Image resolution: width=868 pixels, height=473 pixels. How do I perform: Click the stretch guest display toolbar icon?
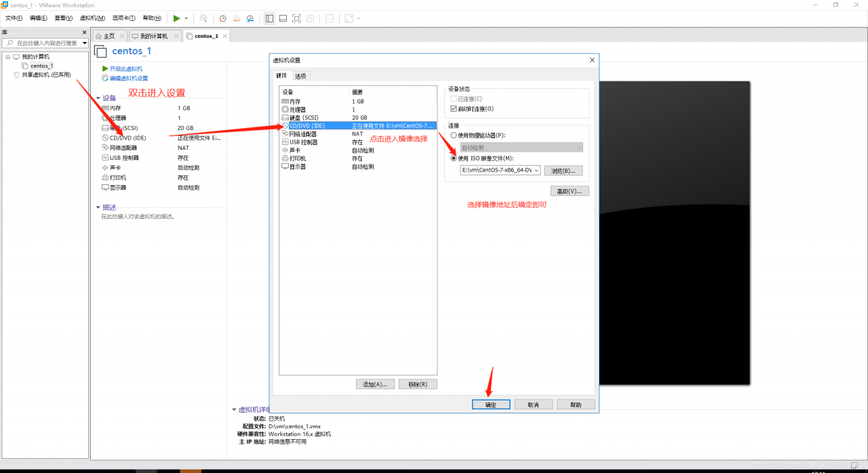pyautogui.click(x=349, y=18)
